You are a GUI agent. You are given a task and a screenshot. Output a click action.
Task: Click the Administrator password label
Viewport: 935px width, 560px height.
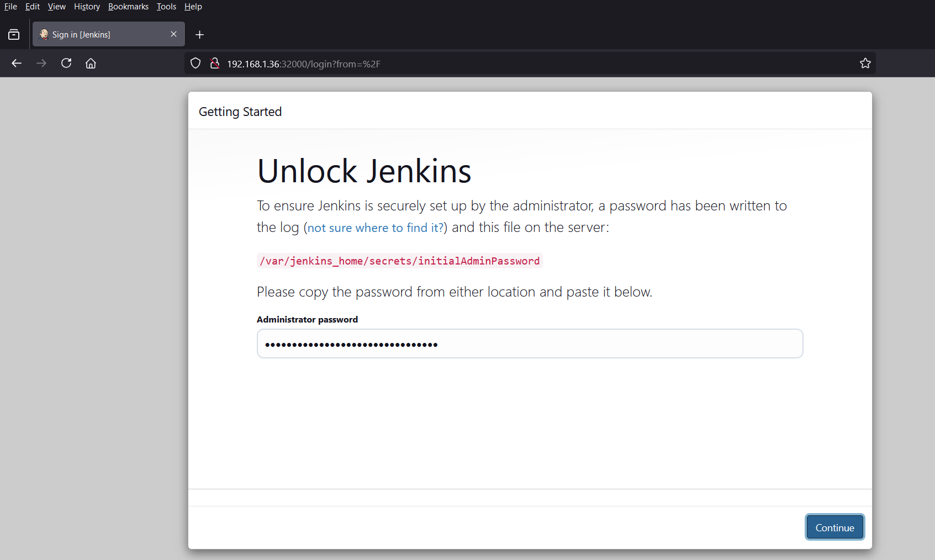coord(307,320)
